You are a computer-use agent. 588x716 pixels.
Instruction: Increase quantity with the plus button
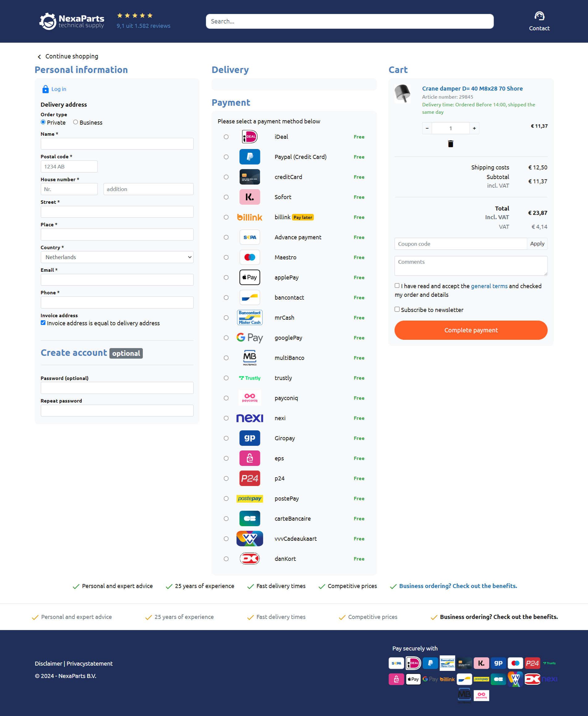474,128
